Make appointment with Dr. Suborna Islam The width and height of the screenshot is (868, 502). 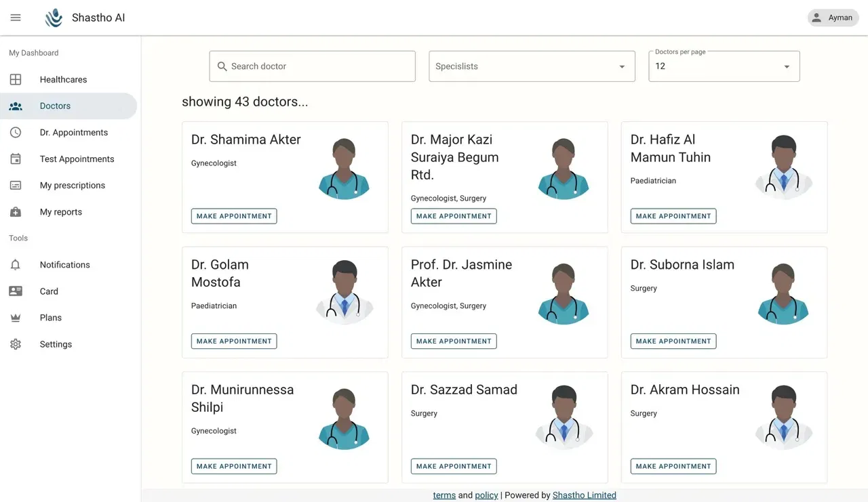pyautogui.click(x=673, y=341)
